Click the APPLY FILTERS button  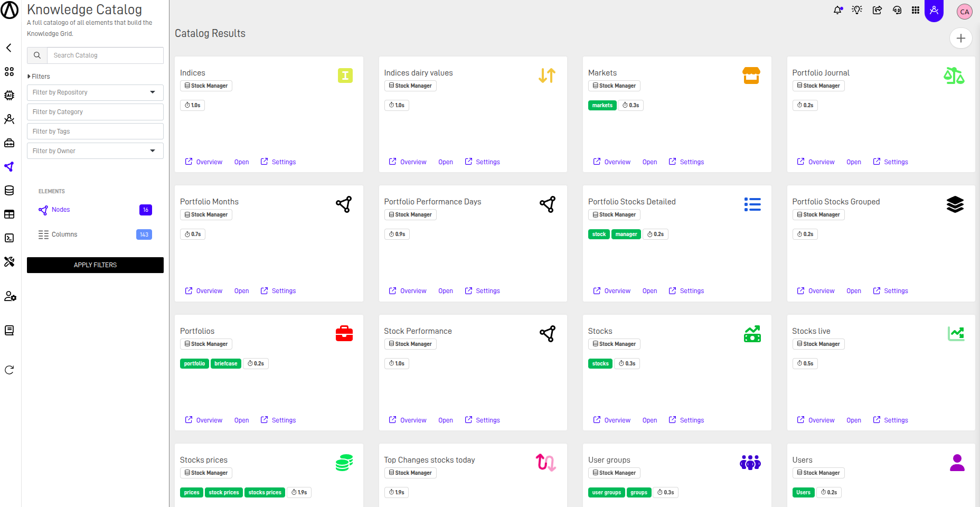(95, 265)
